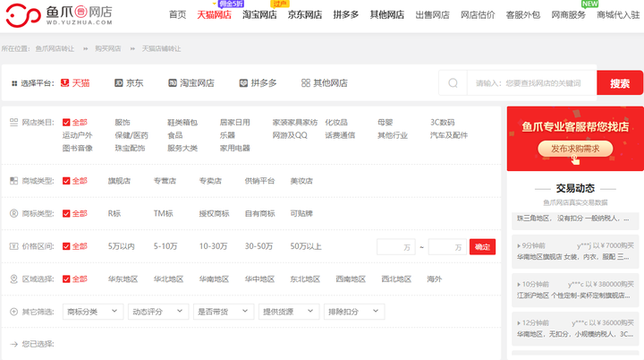Screen dimensions: 644x360
Task: Open the 动态评分 dropdown
Action: point(158,312)
